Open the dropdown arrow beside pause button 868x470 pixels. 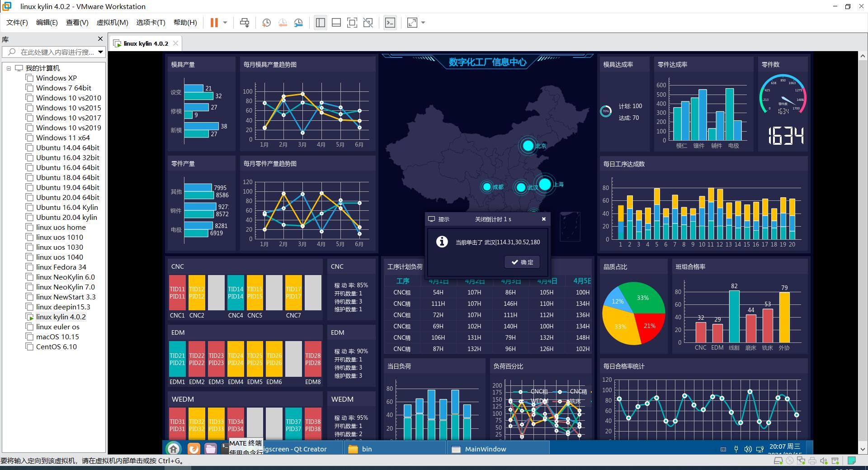coord(225,23)
